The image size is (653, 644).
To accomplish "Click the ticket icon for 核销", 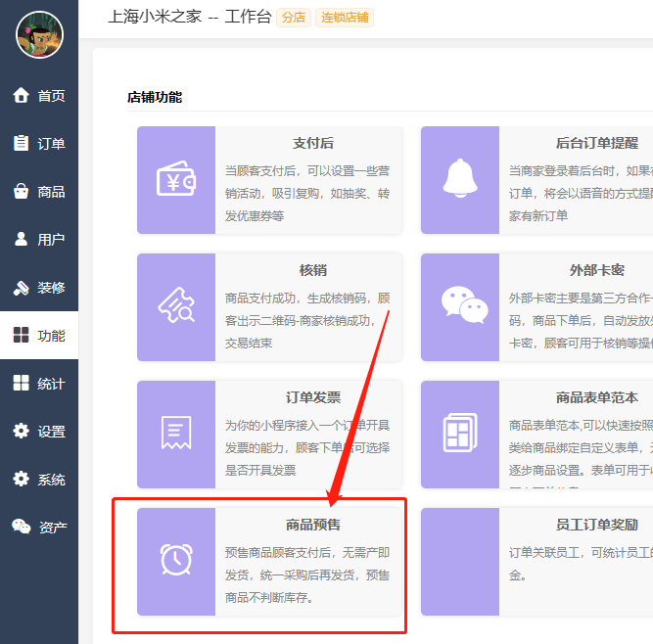I will pyautogui.click(x=176, y=306).
